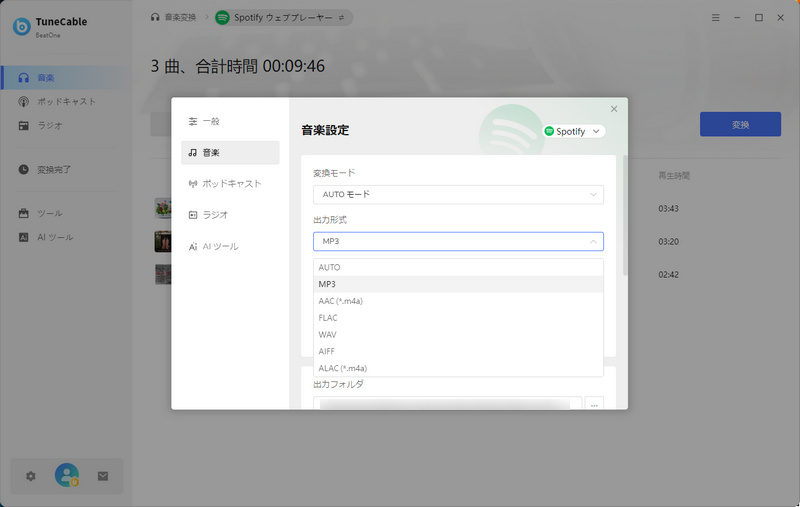Screen dimensions: 800x507
Task: Click the duration 02:42
Action: pyautogui.click(x=668, y=274)
